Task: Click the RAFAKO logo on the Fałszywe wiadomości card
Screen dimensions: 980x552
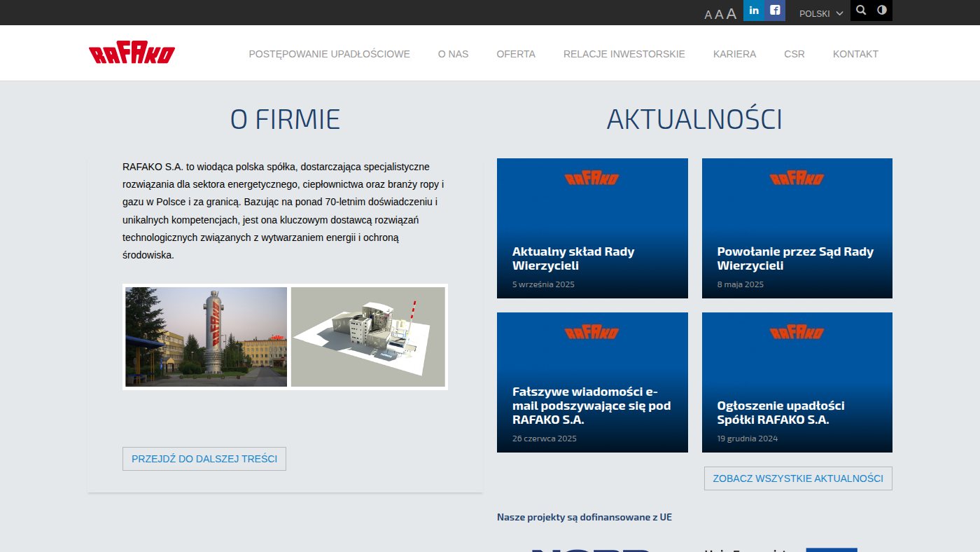Action: click(592, 332)
